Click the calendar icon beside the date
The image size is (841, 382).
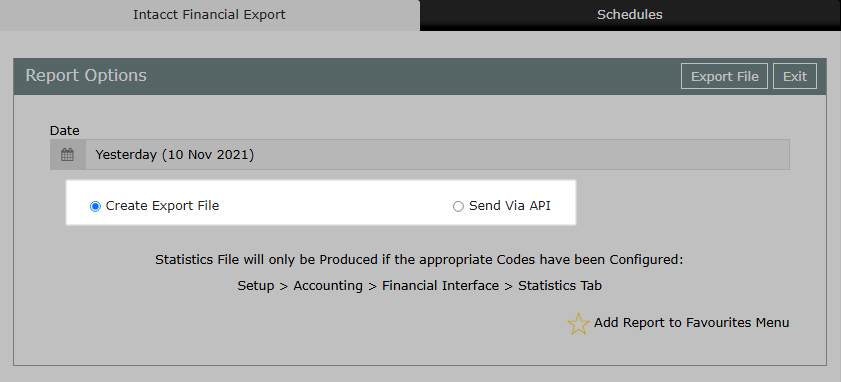point(68,155)
